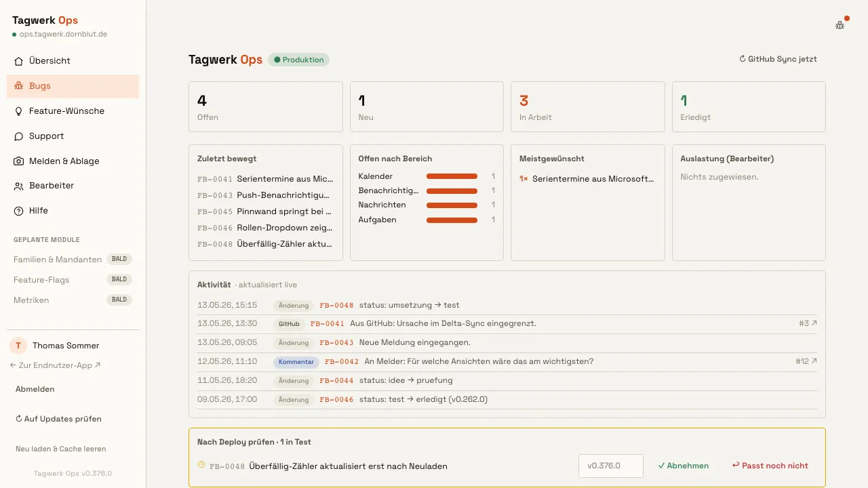Open the Bugs section in the sidebar
This screenshot has height=488, width=868.
pos(73,86)
